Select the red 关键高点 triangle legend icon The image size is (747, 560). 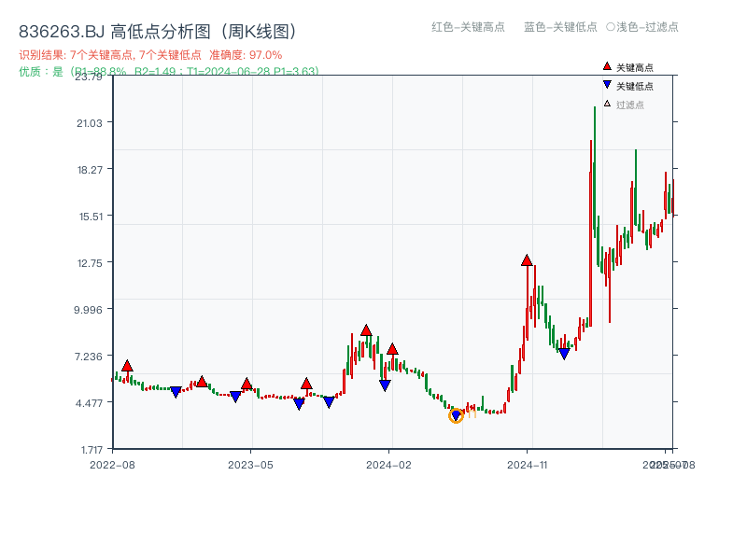pos(607,66)
